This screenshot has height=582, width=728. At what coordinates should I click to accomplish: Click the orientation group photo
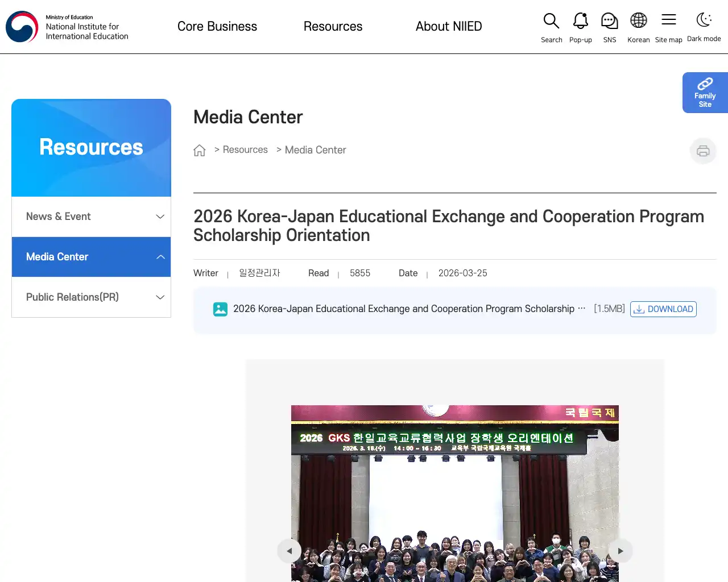click(x=455, y=493)
